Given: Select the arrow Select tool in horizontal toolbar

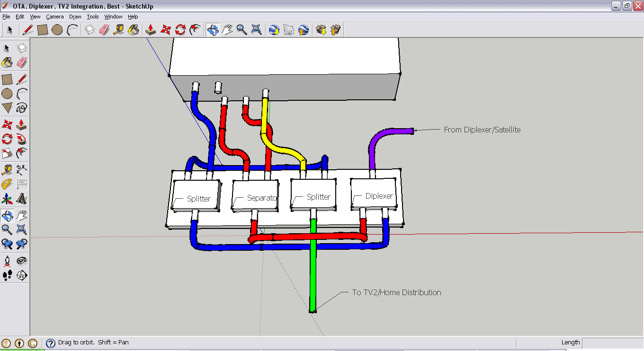Looking at the screenshot, I should (x=9, y=30).
